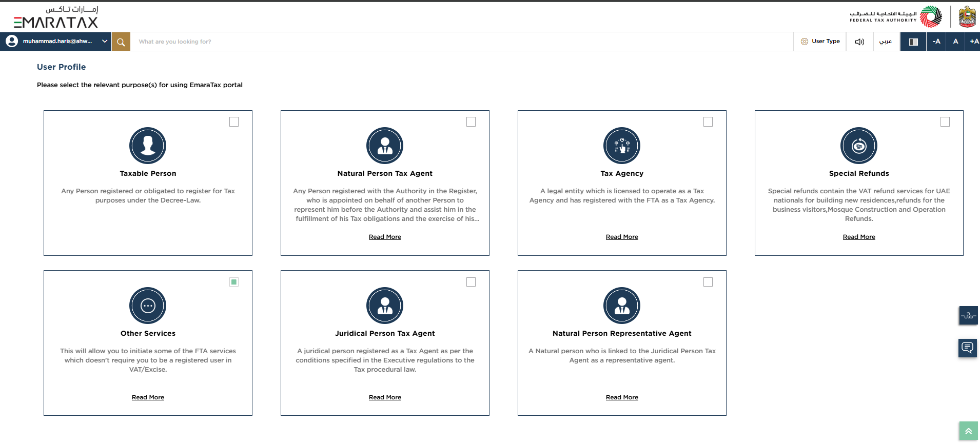Uncheck the Other Services checkbox
This screenshot has height=445, width=980.
234,282
